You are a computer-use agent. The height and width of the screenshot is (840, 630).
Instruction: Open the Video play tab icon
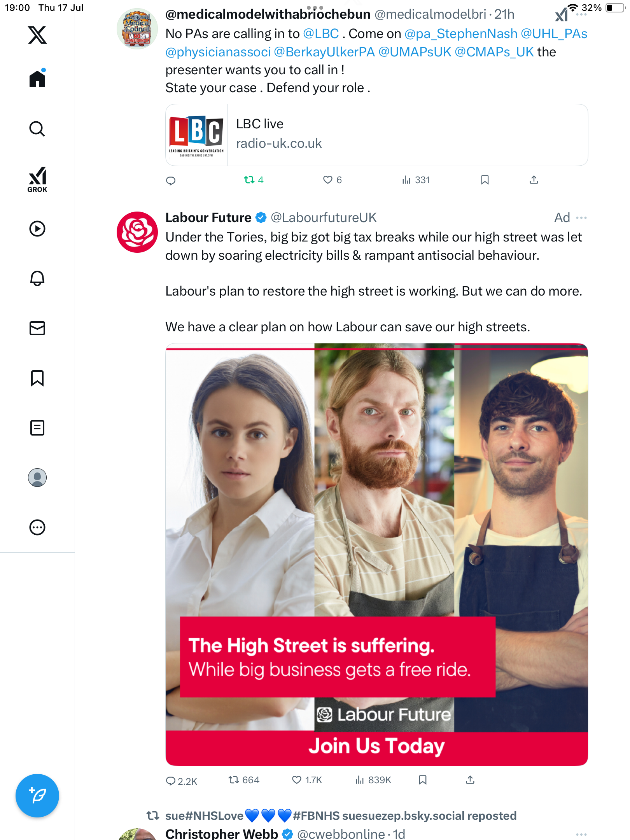click(x=37, y=229)
